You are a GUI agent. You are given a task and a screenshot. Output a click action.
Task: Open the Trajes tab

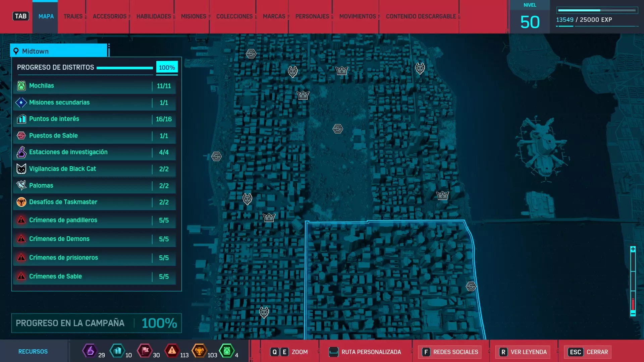73,16
